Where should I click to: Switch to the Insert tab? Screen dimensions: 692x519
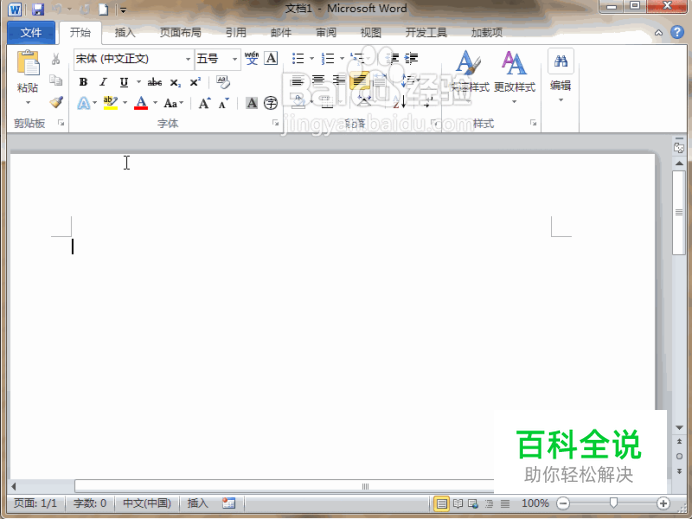(x=124, y=33)
